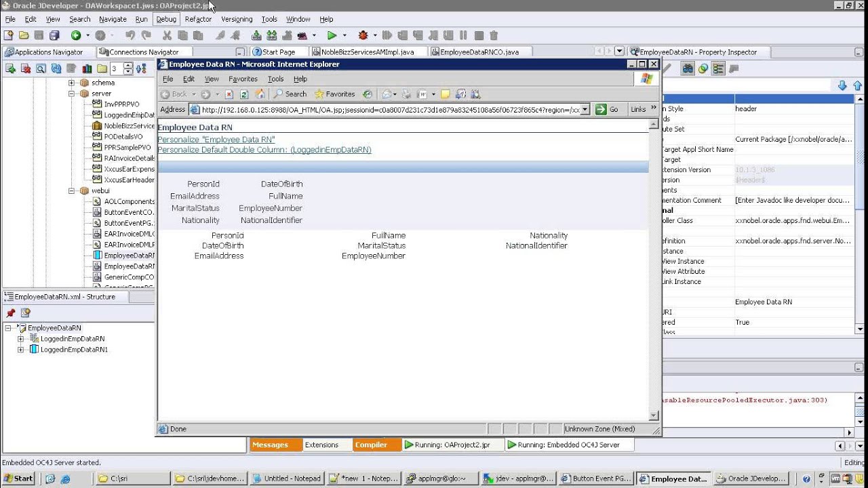
Task: Open the Debug menu in JDeveloper
Action: pyautogui.click(x=166, y=19)
